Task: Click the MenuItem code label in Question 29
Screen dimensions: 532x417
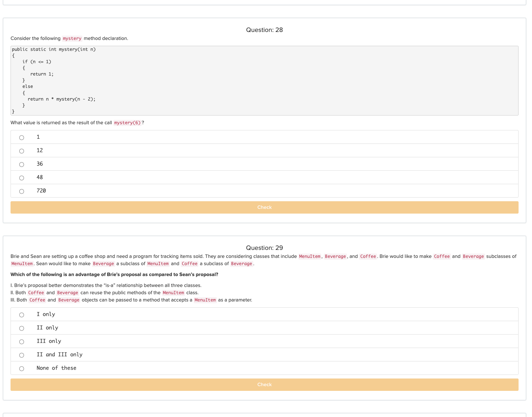Action: tap(309, 256)
